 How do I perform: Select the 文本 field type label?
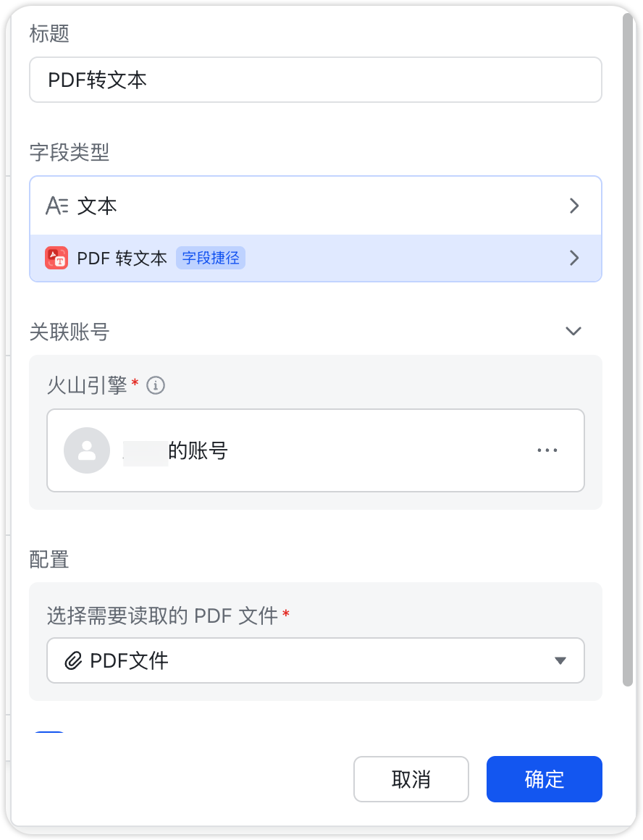point(97,206)
